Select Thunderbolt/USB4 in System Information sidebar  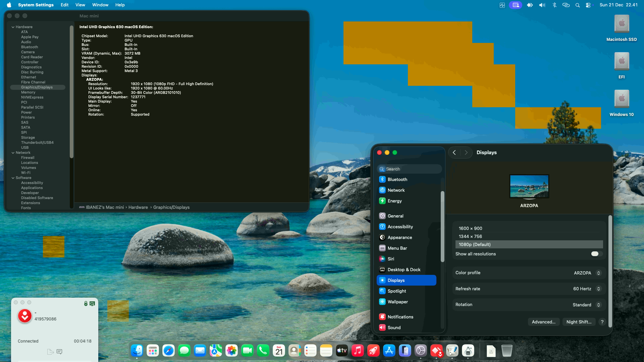(x=37, y=142)
